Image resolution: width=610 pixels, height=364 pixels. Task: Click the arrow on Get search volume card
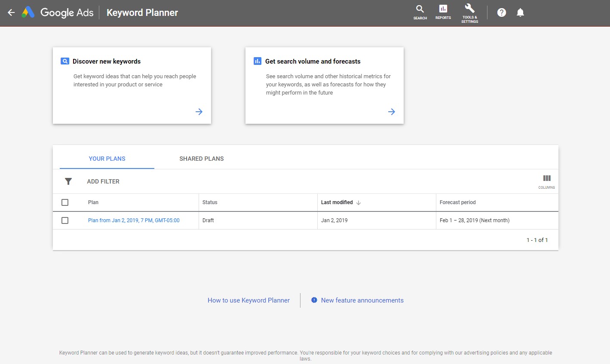392,112
